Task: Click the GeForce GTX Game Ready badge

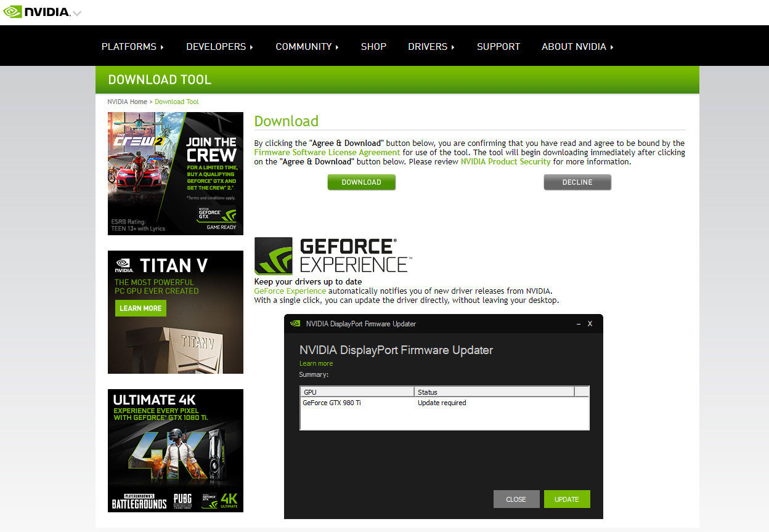Action: coord(217,217)
